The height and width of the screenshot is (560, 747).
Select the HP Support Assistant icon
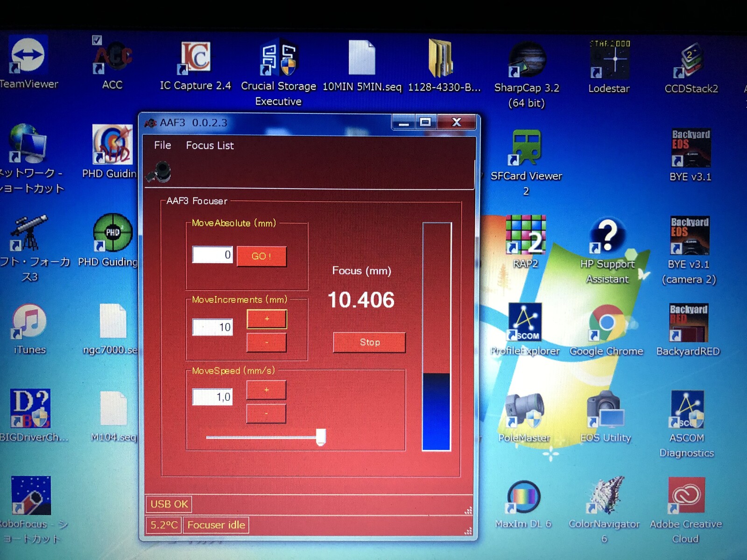[x=607, y=251]
